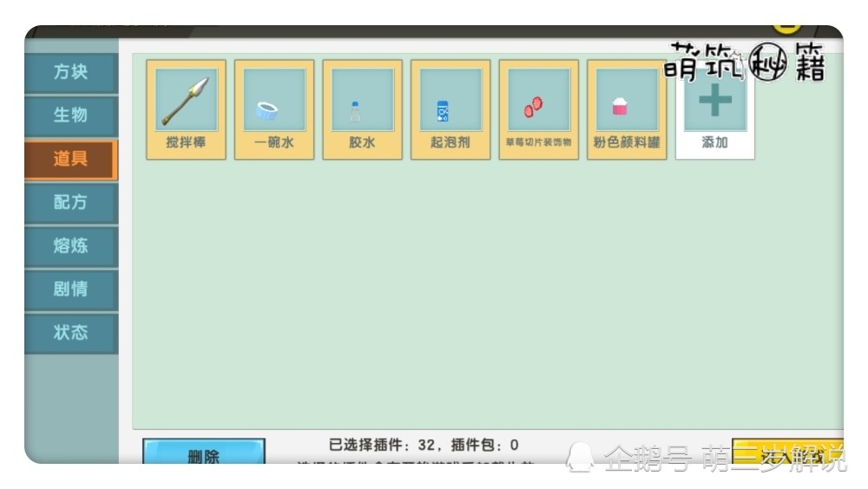
Task: Select the 起泡剂 foaming agent item
Action: (x=450, y=109)
